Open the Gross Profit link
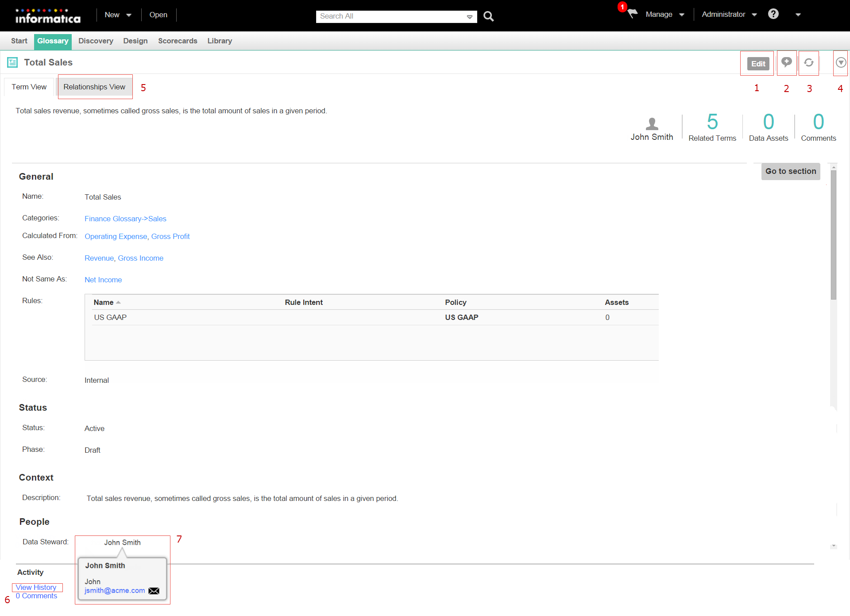Viewport: 850px width, 616px height. click(170, 236)
